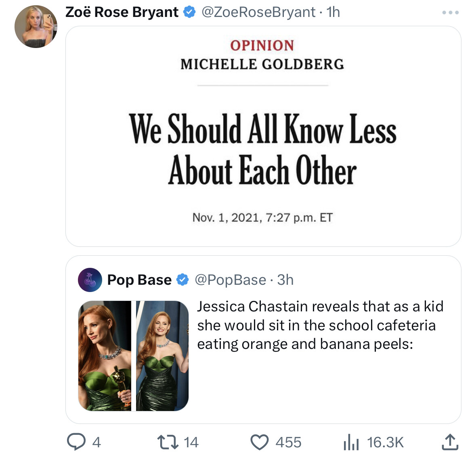
Task: Click the 1h tweet timestamp
Action: 333,12
